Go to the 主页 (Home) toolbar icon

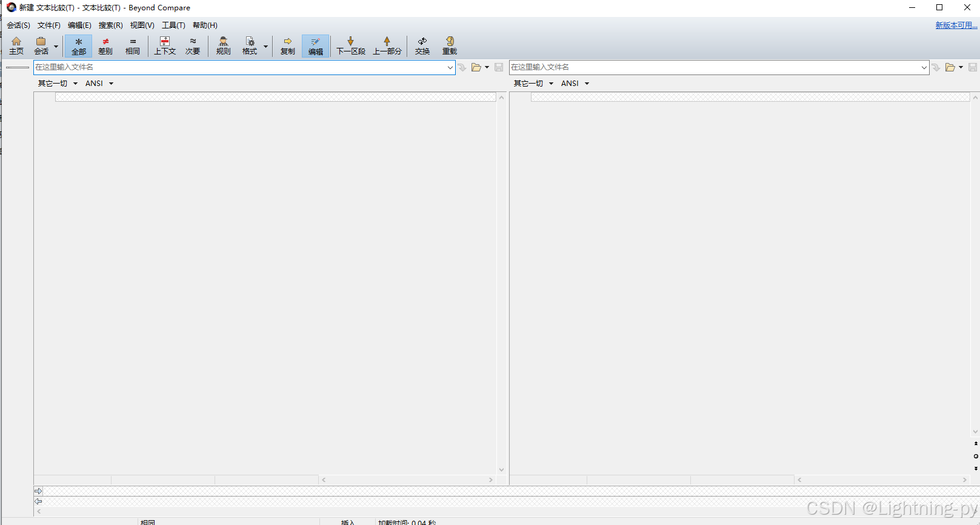tap(16, 46)
